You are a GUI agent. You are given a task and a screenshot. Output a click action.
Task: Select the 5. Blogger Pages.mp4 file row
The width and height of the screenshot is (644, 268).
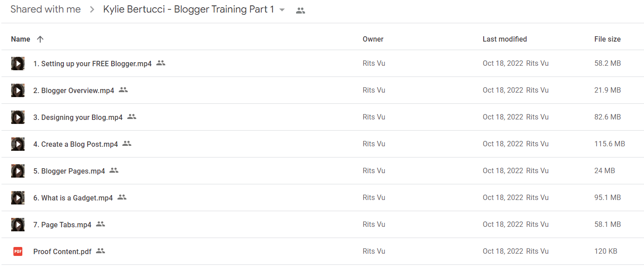(322, 171)
